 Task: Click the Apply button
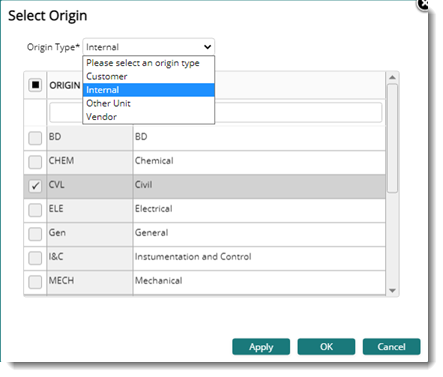click(261, 347)
